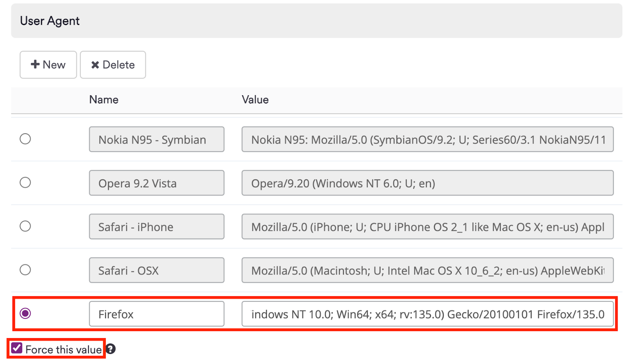Screen dimensions: 627x364
Task: Open the help tooltip question mark icon
Action: (x=111, y=349)
